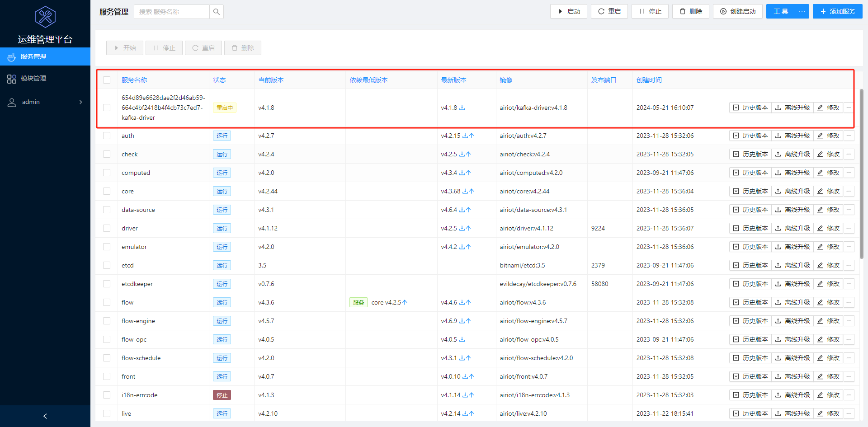Image resolution: width=868 pixels, height=427 pixels.
Task: Click download icon for auth v4.2.15
Action: click(x=465, y=136)
